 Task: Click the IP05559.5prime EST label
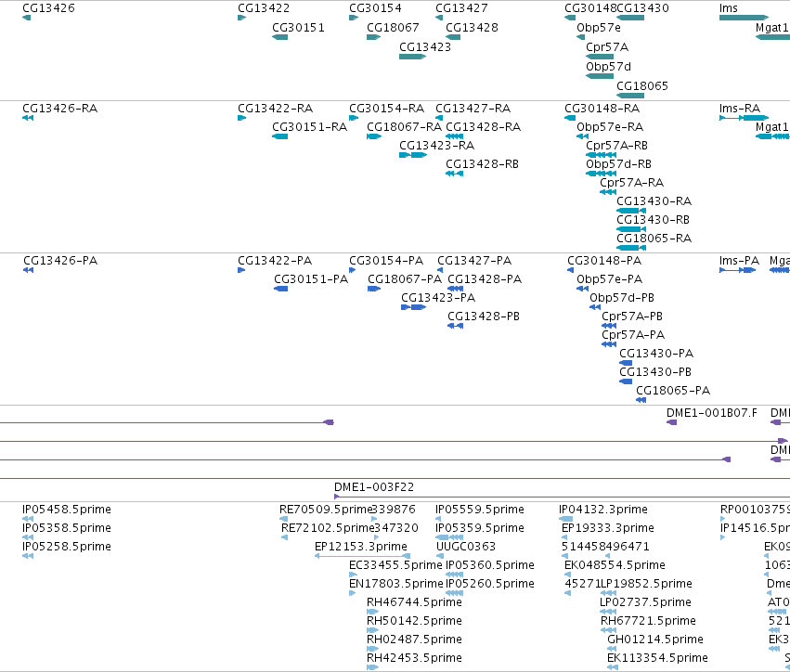[480, 510]
